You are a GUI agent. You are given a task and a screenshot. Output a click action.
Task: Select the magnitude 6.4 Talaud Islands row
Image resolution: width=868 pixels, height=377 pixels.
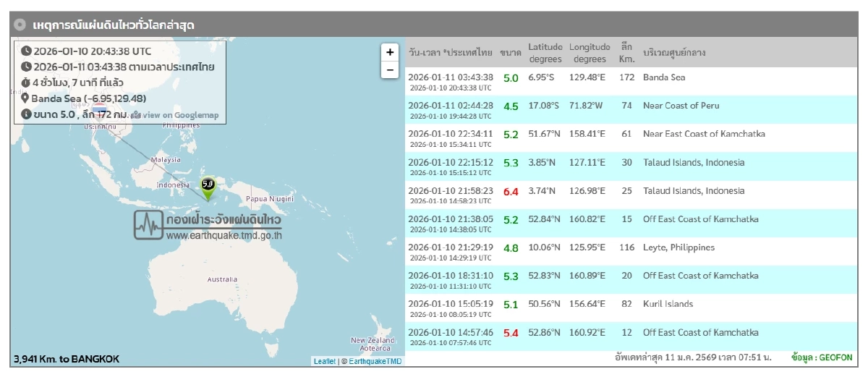pos(629,195)
